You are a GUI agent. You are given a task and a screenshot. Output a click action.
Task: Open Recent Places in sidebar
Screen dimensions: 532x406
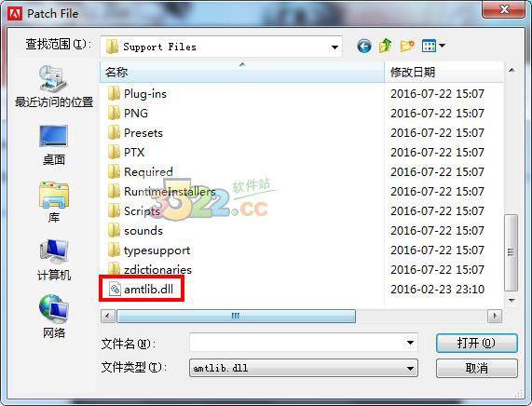(54, 87)
